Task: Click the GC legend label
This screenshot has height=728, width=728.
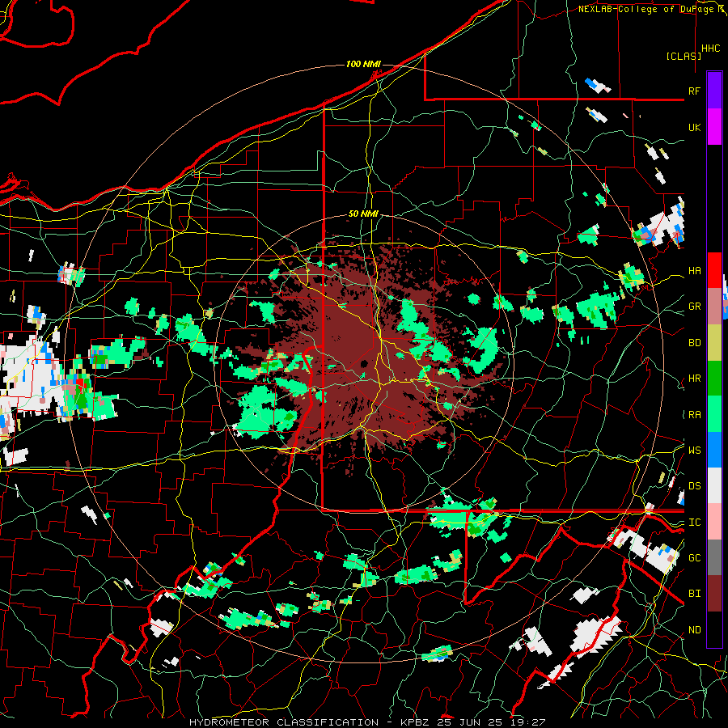Action: 695,558
